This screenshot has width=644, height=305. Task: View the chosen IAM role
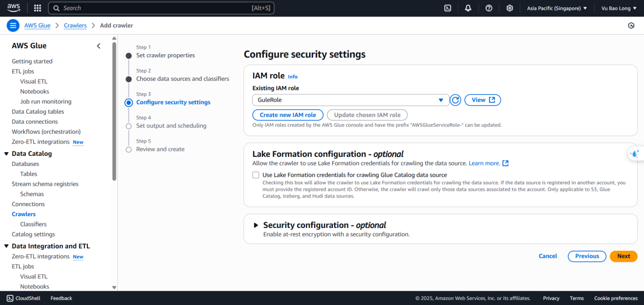[483, 100]
